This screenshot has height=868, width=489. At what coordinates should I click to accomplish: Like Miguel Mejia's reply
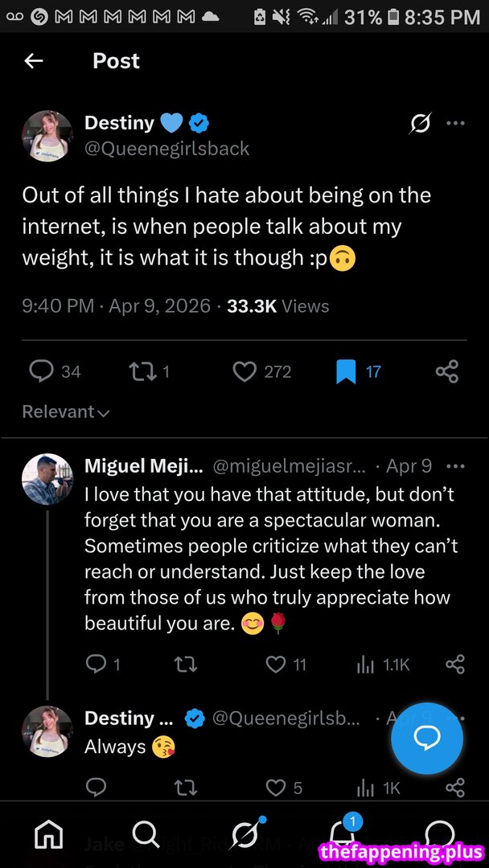[x=276, y=665]
